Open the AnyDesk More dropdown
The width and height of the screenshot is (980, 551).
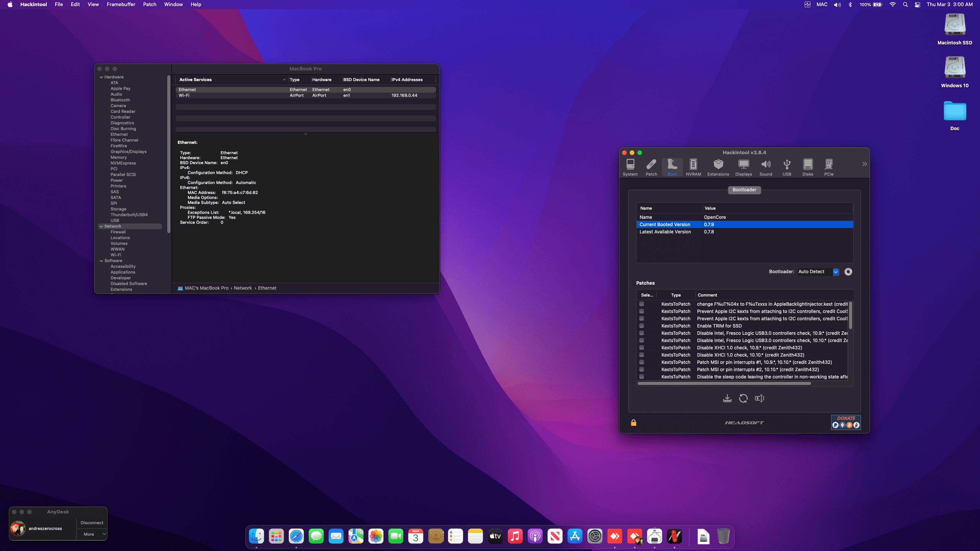[x=92, y=534]
